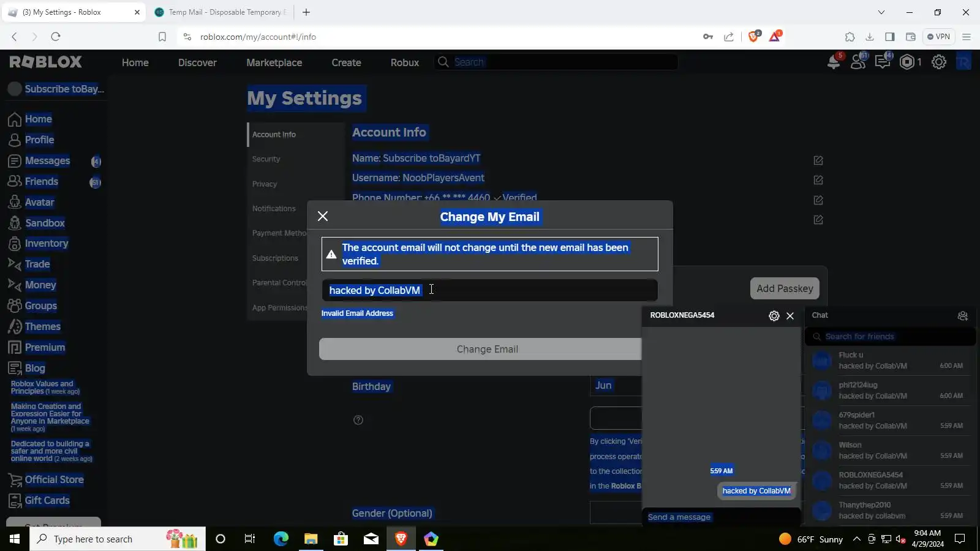Edit the Username with its pencil icon
Screen dimensions: 980x551
tap(818, 180)
